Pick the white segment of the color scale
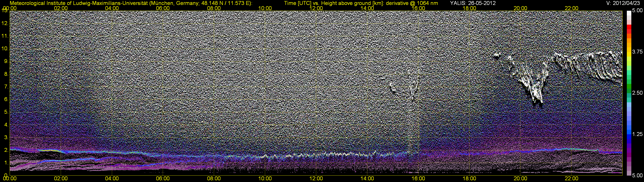The height and width of the screenshot is (182, 644). click(x=629, y=13)
